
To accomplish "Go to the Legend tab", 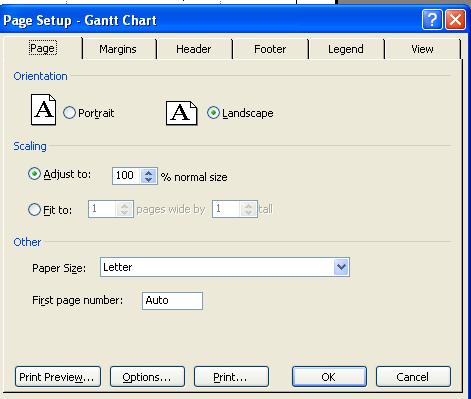I will 346,49.
